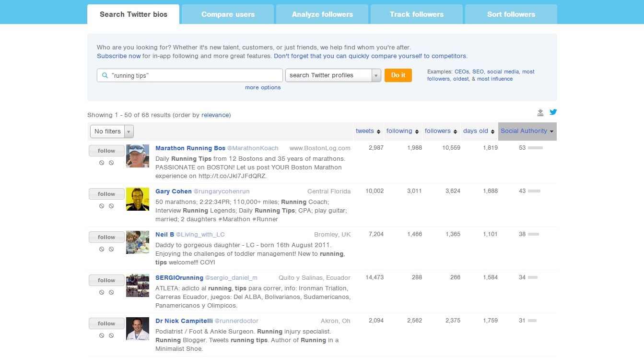This screenshot has height=358, width=644.
Task: Click right block icon under Gary Cohen's follow button
Action: pos(111,206)
